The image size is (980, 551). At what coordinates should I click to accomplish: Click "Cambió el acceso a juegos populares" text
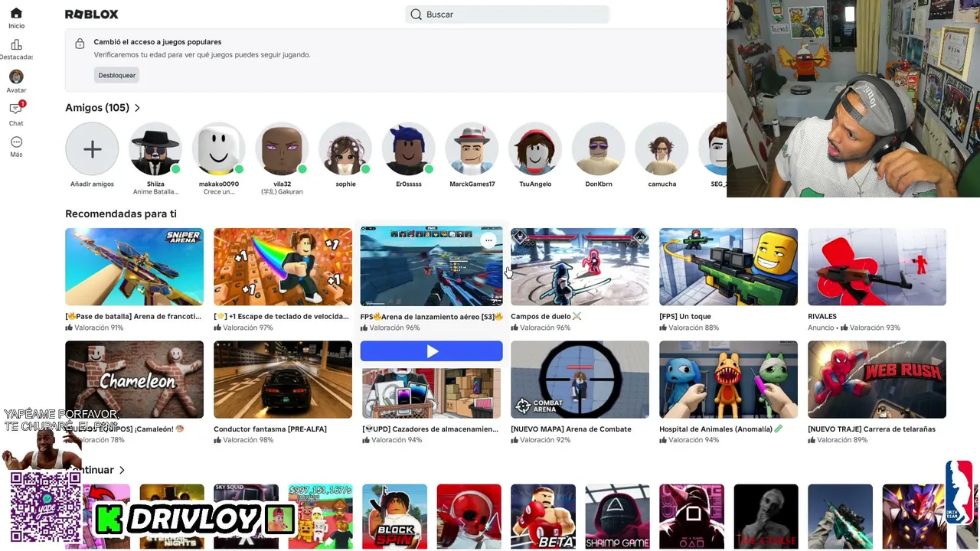(158, 42)
